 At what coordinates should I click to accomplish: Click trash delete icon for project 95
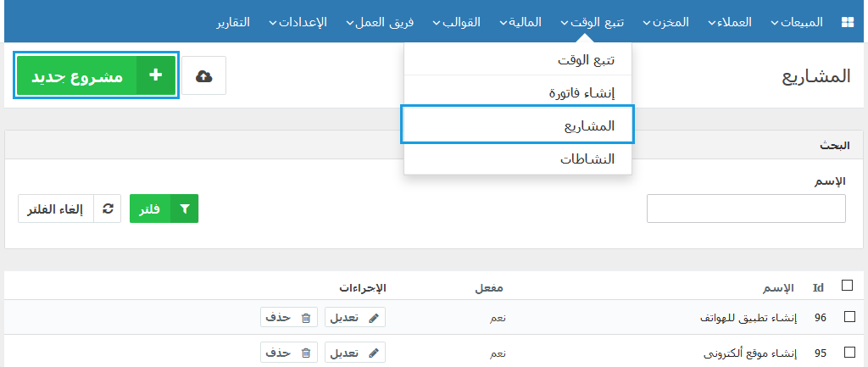305,353
